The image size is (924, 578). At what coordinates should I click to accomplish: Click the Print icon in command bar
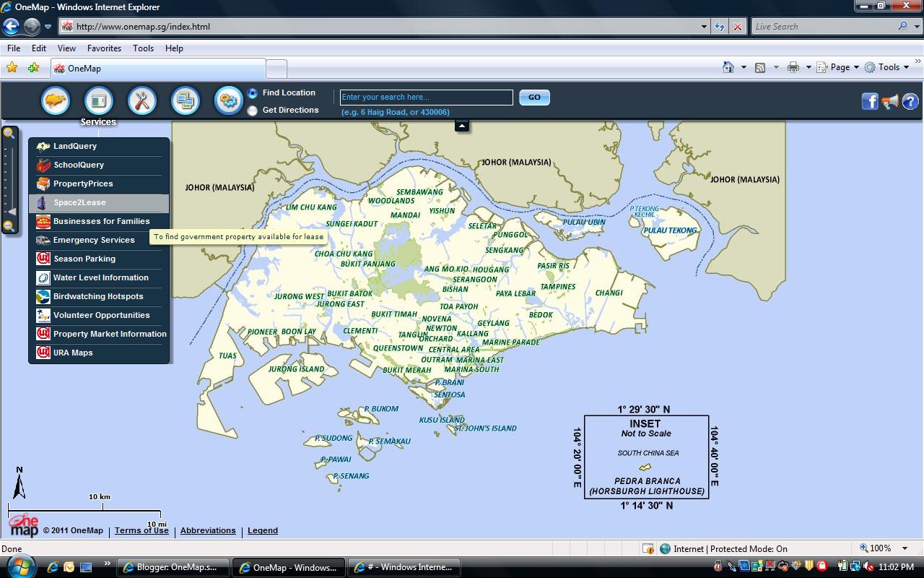(793, 67)
